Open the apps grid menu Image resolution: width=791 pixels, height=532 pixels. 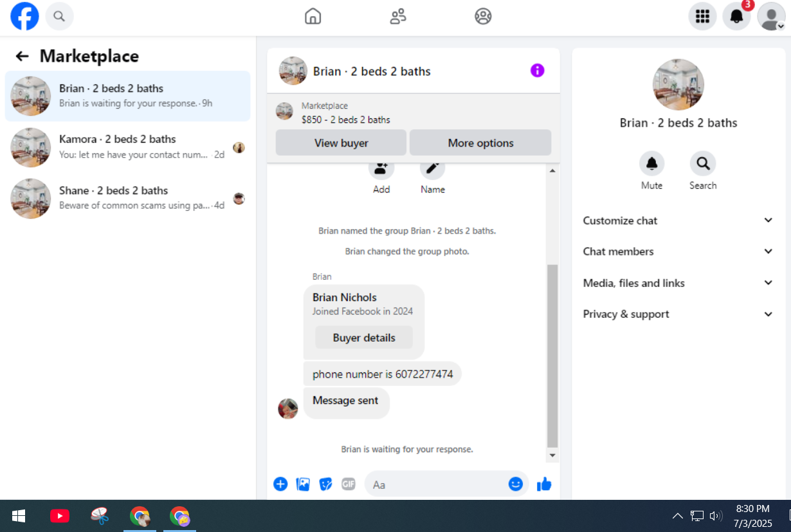click(702, 16)
